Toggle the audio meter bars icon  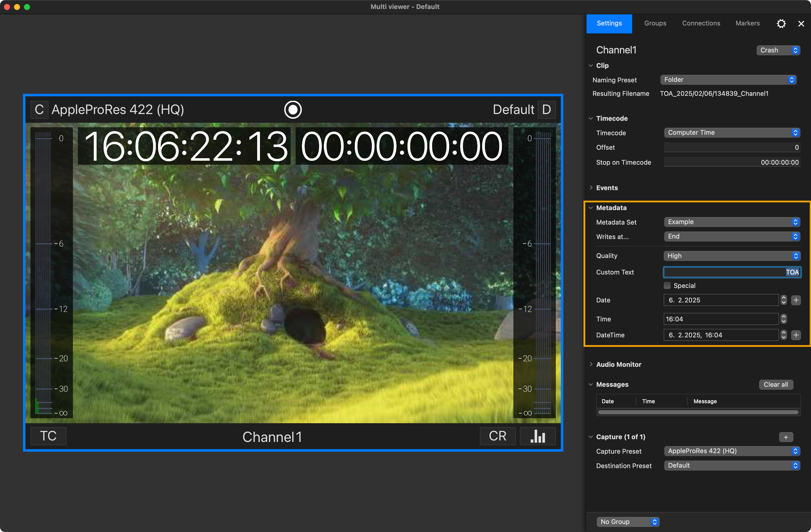coord(538,436)
